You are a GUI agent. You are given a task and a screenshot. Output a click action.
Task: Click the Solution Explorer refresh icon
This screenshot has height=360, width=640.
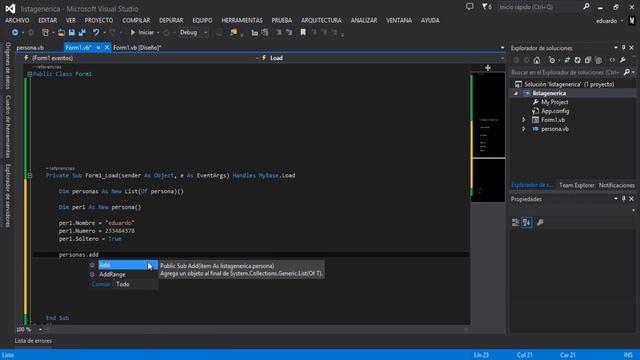tap(578, 60)
